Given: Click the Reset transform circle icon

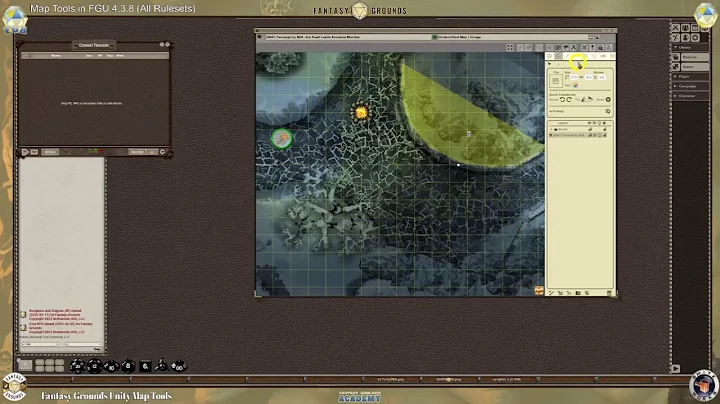Looking at the screenshot, I should coord(608,100).
